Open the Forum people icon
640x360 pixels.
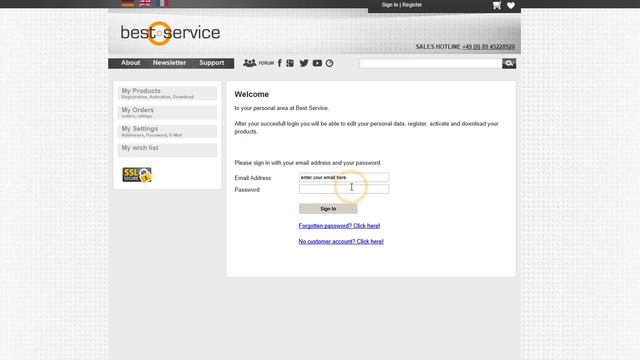click(x=249, y=63)
